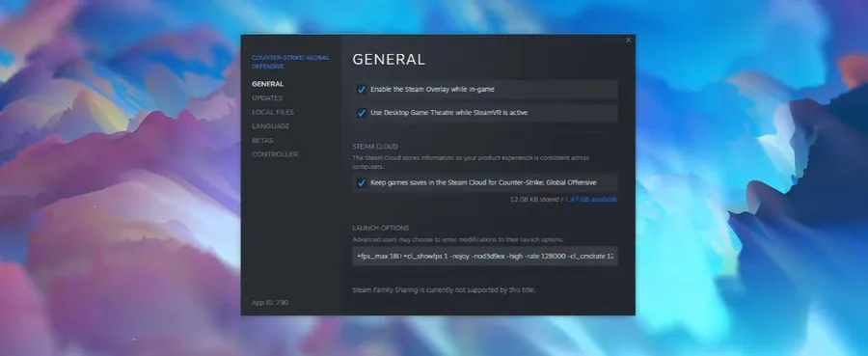Image resolution: width=868 pixels, height=356 pixels.
Task: Click the App ID: 730 text
Action: coord(270,302)
